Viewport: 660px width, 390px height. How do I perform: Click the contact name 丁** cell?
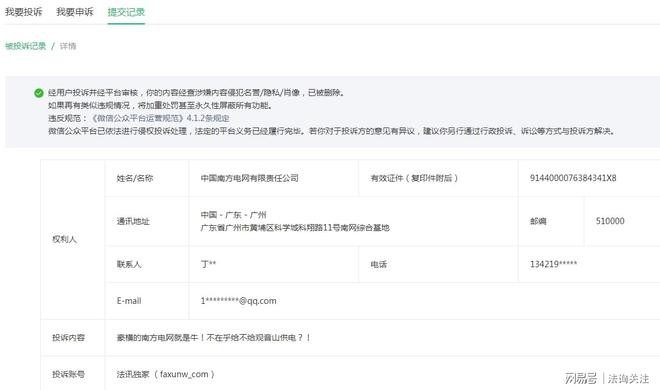point(274,264)
